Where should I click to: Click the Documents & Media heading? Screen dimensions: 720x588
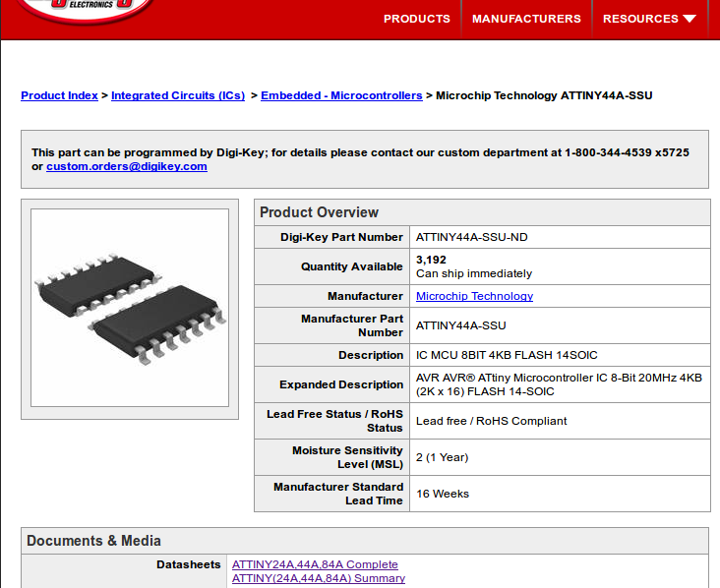[x=93, y=541]
